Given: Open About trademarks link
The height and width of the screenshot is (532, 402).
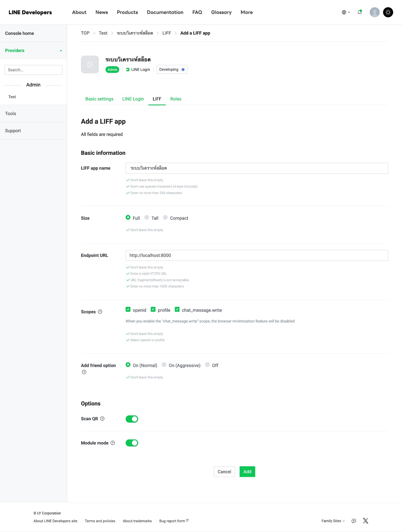Looking at the screenshot, I should pyautogui.click(x=137, y=521).
